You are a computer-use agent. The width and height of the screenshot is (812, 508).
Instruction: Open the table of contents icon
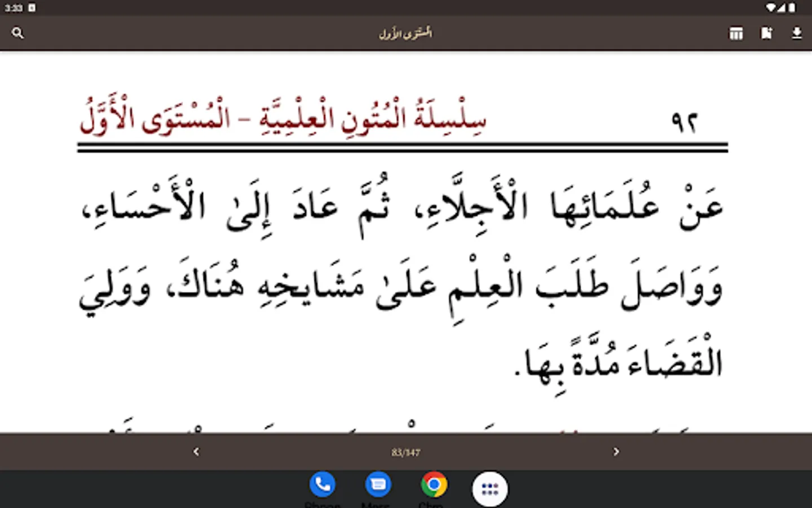(x=736, y=33)
